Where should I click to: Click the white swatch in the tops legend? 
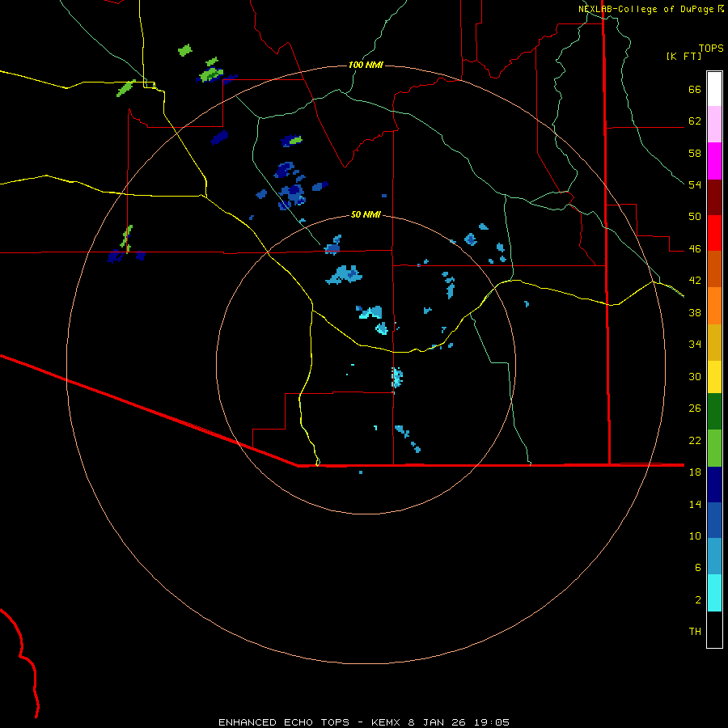pyautogui.click(x=714, y=89)
